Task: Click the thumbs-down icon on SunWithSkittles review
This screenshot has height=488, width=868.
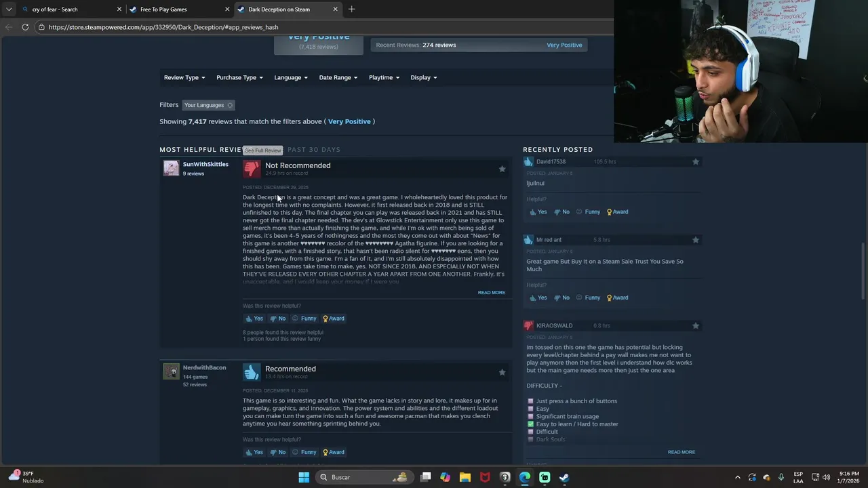Action: point(252,168)
